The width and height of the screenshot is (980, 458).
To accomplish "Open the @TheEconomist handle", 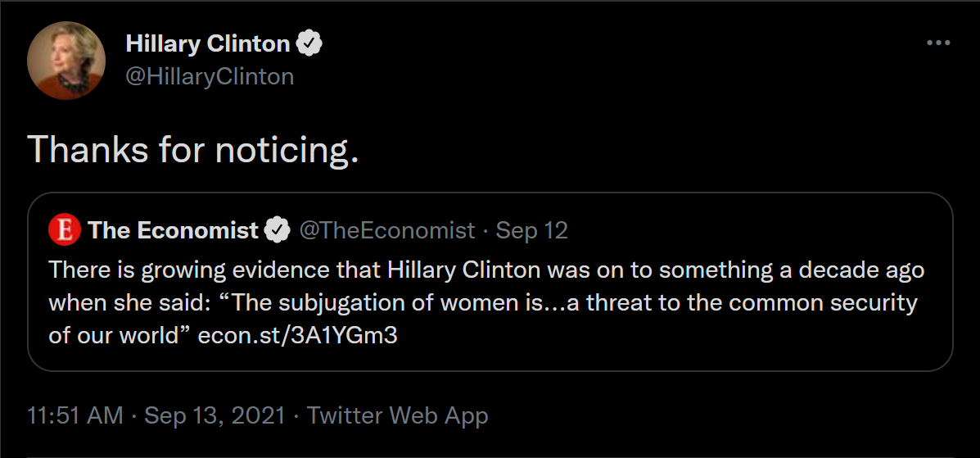I will pyautogui.click(x=387, y=231).
